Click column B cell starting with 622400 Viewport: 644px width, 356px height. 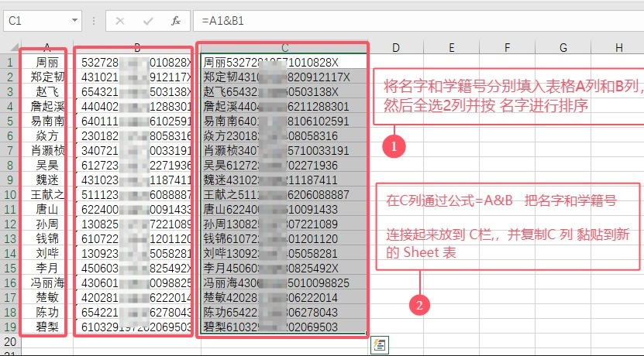tap(136, 210)
